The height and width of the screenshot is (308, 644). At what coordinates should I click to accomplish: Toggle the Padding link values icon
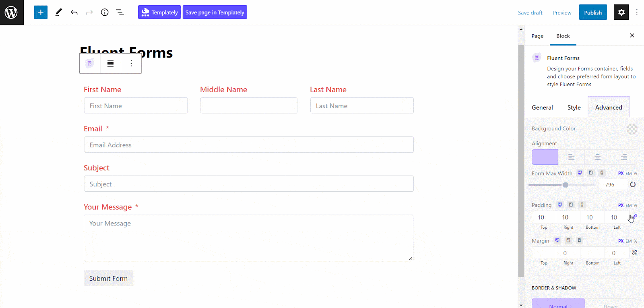coord(634,217)
